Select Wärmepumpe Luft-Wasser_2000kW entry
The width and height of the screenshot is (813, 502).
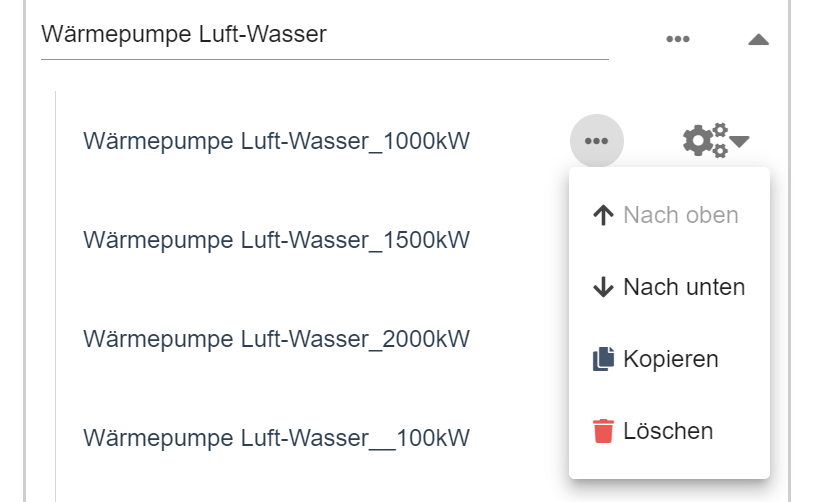(x=276, y=339)
